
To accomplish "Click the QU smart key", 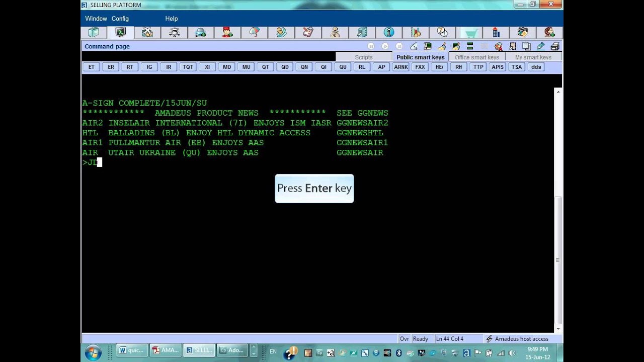I will coord(343,67).
